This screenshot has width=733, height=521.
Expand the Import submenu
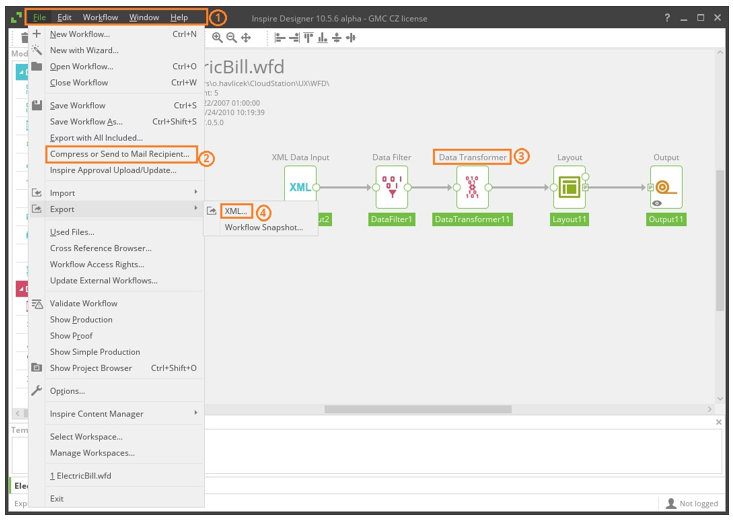(x=116, y=193)
